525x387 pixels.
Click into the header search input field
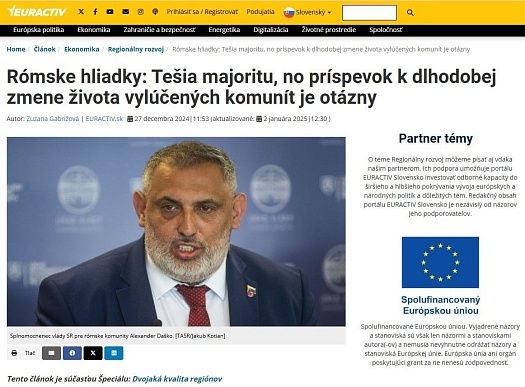[369, 13]
